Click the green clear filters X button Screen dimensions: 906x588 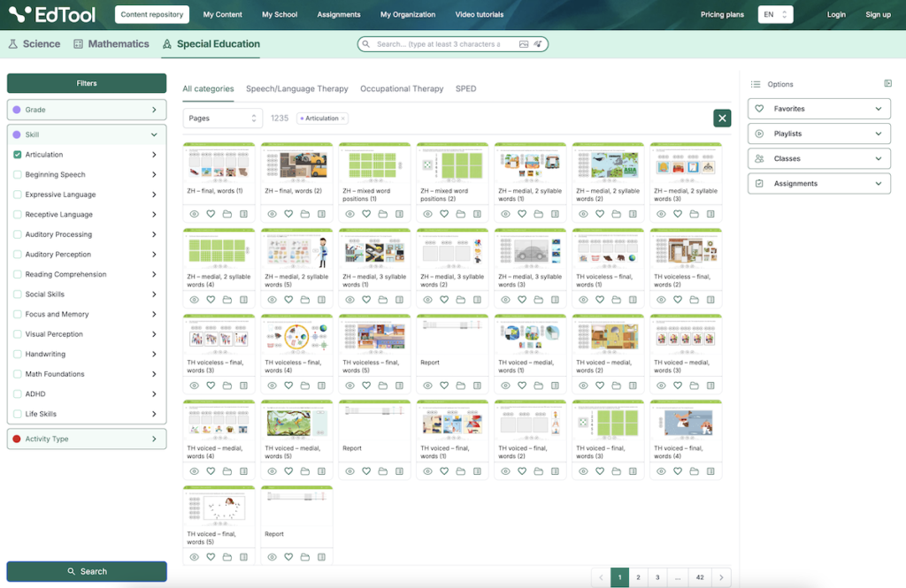coord(722,118)
